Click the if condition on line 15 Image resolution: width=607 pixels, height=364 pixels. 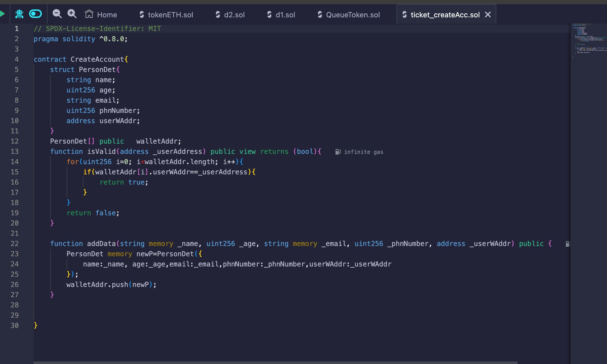pyautogui.click(x=169, y=172)
